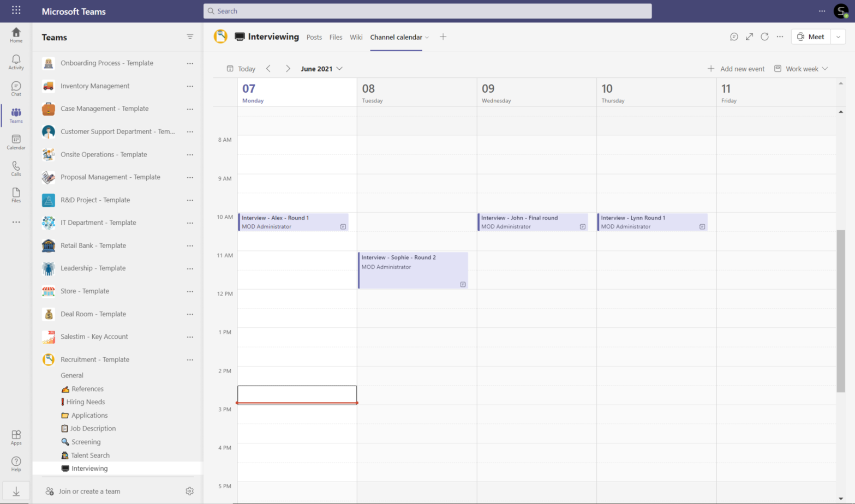This screenshot has height=504, width=855.
Task: Select the Channel calendar tab
Action: point(396,37)
